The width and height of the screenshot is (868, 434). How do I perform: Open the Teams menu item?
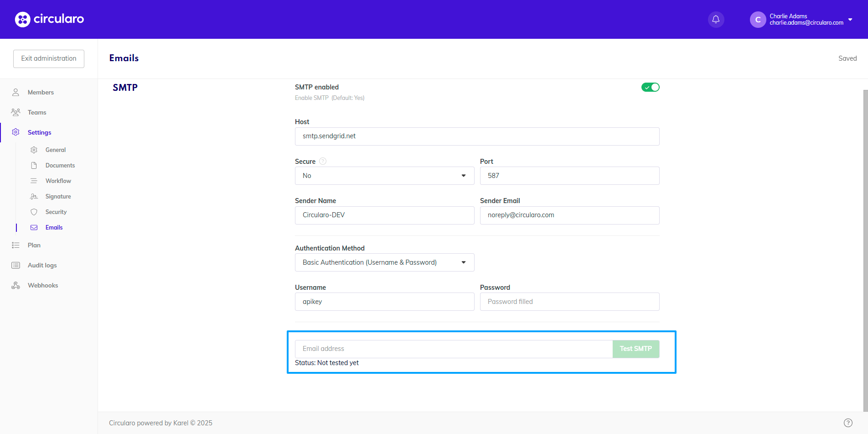tap(37, 112)
